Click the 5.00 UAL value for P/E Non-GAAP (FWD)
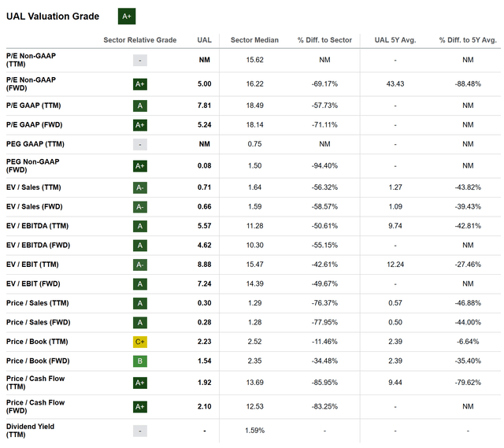Screen dimensions: 504x448 [x=205, y=84]
